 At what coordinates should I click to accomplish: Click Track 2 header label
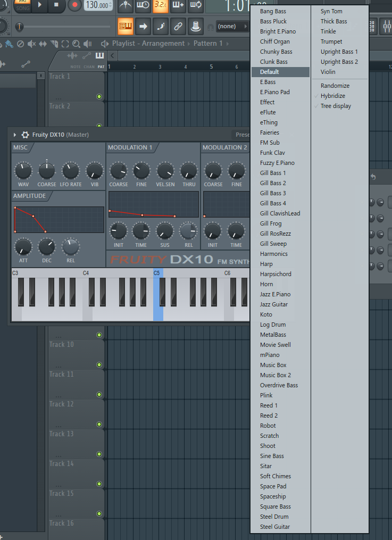(60, 106)
